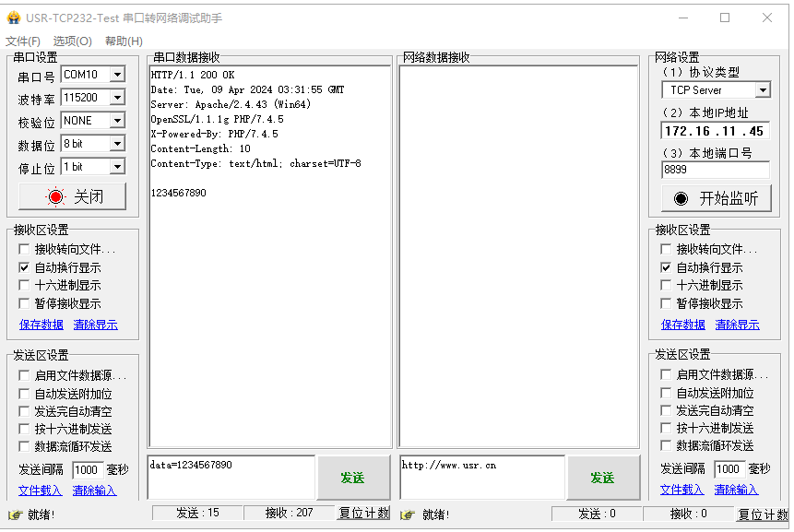Enable serial 自动发送附加位 checkbox

(24, 394)
